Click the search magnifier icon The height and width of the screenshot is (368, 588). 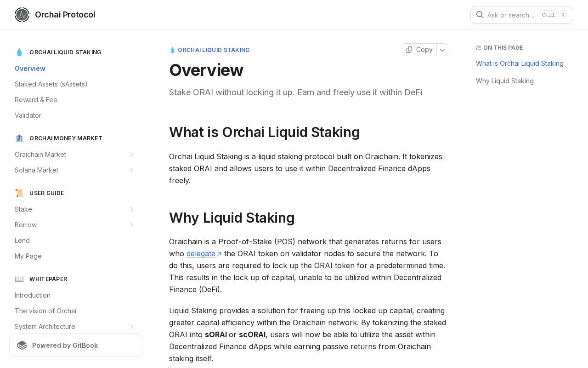480,15
